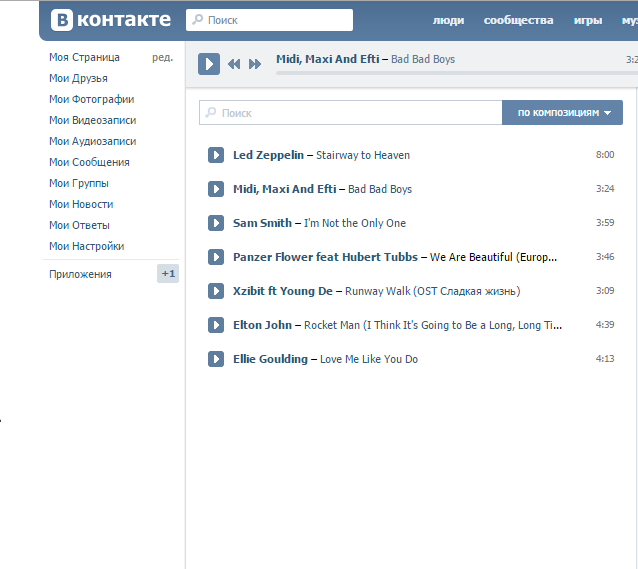Click 'ред.' edit link
This screenshot has height=569, width=638.
coord(162,58)
